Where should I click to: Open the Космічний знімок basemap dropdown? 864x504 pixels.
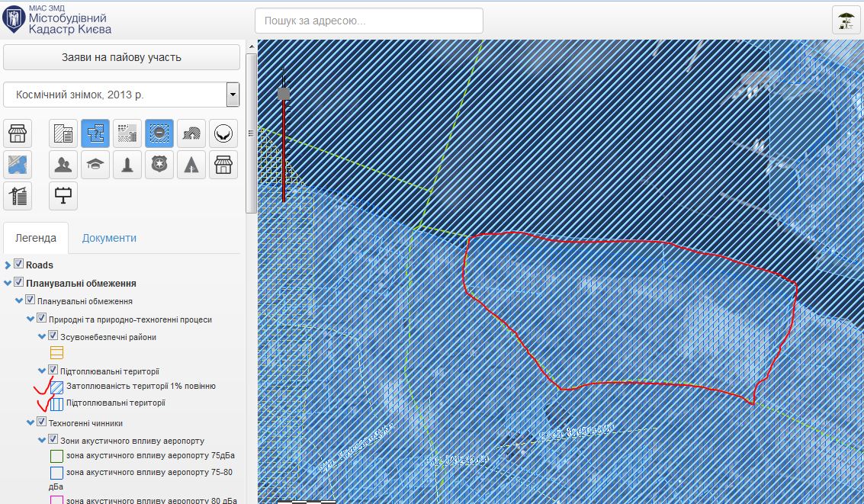coord(233,95)
